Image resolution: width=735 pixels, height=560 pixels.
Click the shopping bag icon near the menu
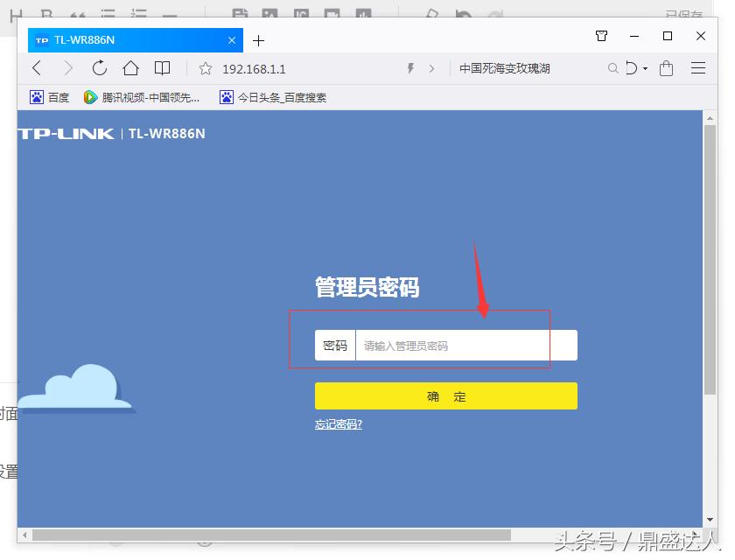coord(666,68)
